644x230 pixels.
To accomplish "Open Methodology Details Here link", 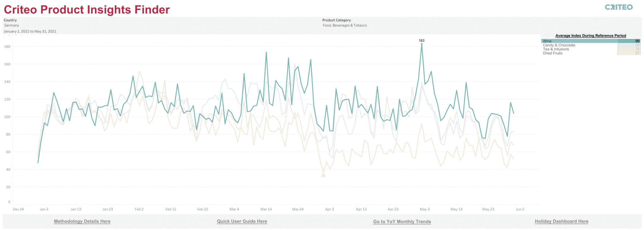I will [x=82, y=221].
